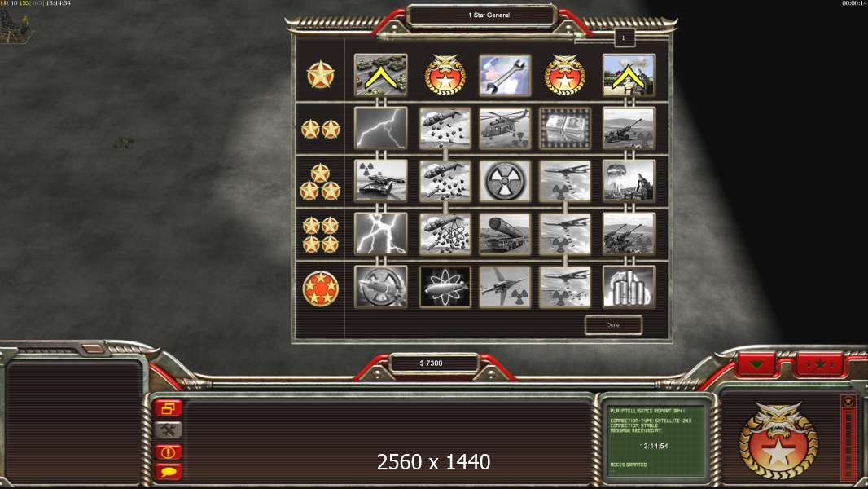Image resolution: width=868 pixels, height=489 pixels.
Task: Click the Done button
Action: point(613,325)
